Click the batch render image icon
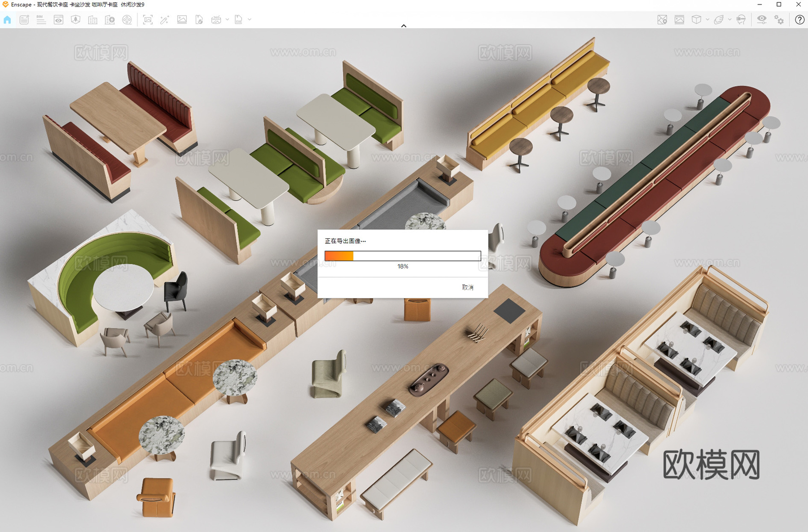 (x=182, y=20)
